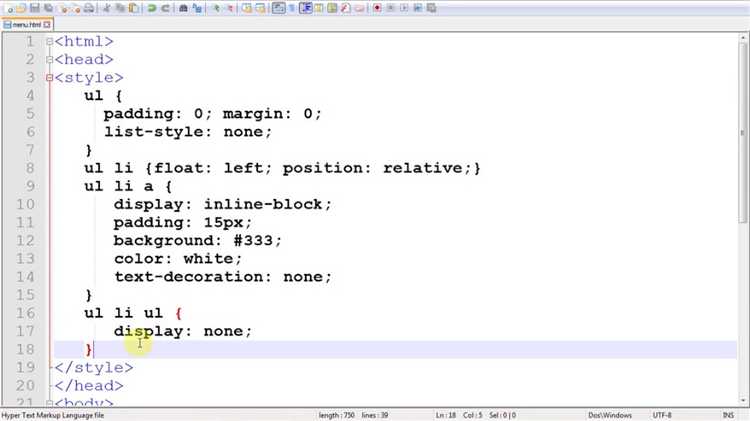Select the menu.html document tab

[x=27, y=24]
